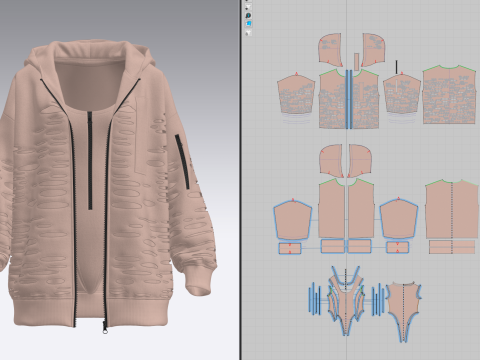The width and height of the screenshot is (480, 360).
Task: Select the left front hem band pattern
Action: [x=333, y=246]
